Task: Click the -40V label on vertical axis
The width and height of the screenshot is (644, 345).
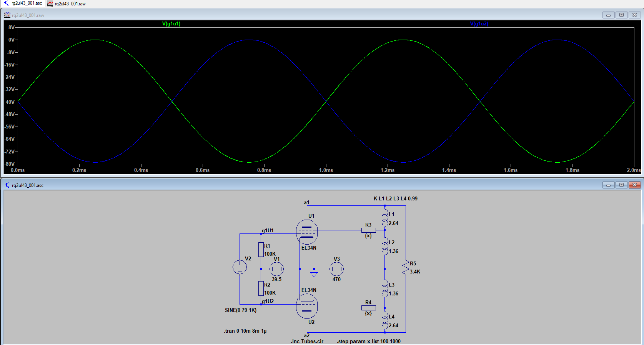Action: pyautogui.click(x=10, y=102)
